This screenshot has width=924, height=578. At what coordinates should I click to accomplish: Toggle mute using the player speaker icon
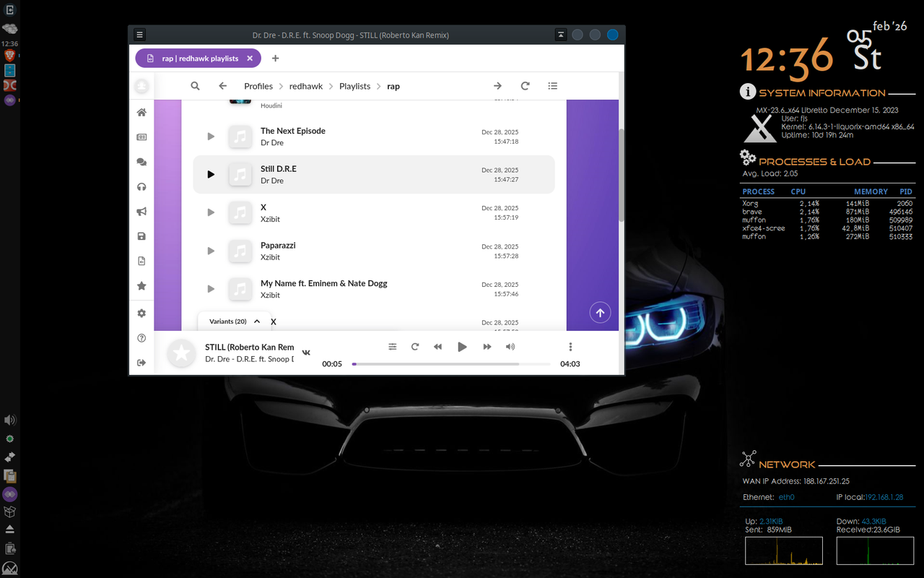(510, 347)
